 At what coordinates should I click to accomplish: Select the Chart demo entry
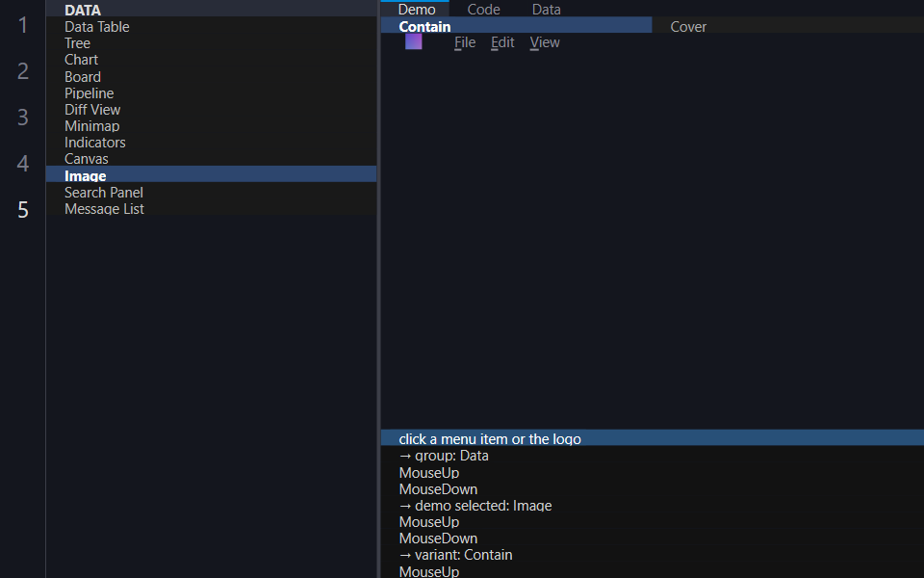tap(211, 60)
